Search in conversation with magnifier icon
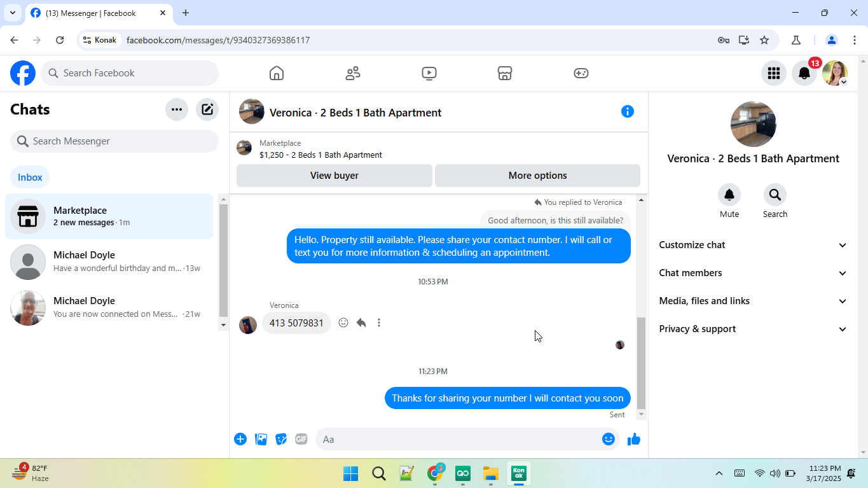The height and width of the screenshot is (488, 868). (x=775, y=195)
